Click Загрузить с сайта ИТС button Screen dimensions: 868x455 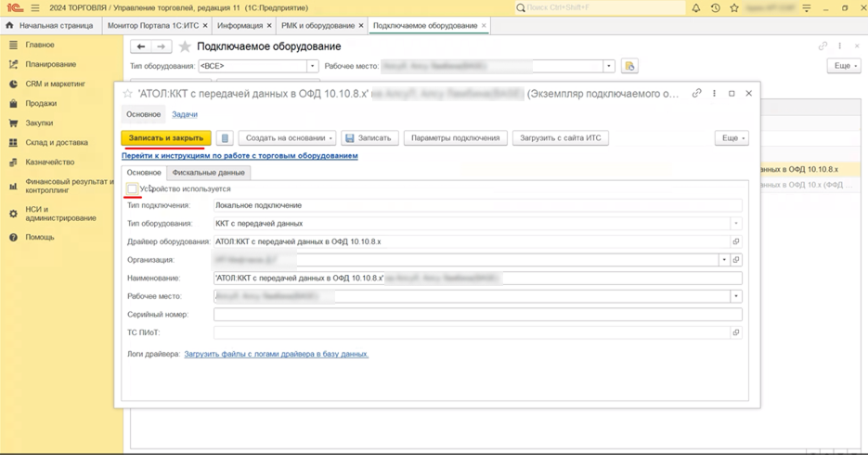pos(560,137)
